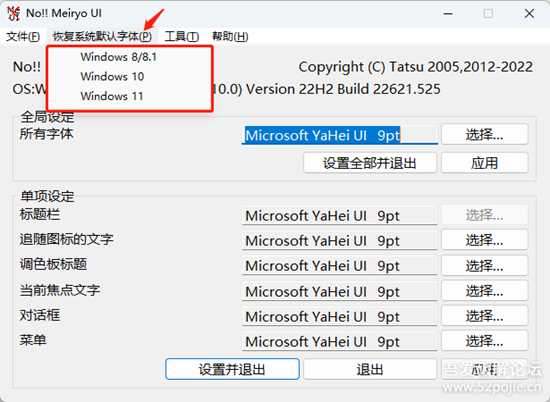Click the 标题栏 font field
The width and height of the screenshot is (550, 402).
tap(340, 216)
